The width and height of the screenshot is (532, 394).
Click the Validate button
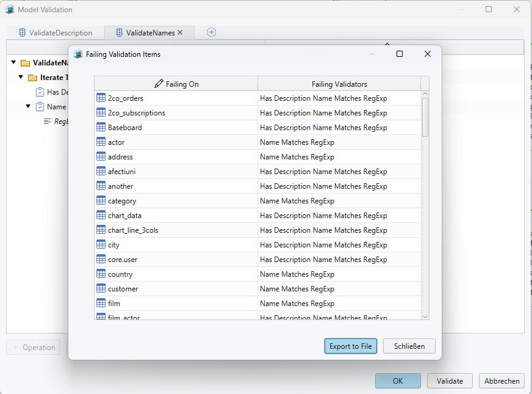pyautogui.click(x=450, y=381)
